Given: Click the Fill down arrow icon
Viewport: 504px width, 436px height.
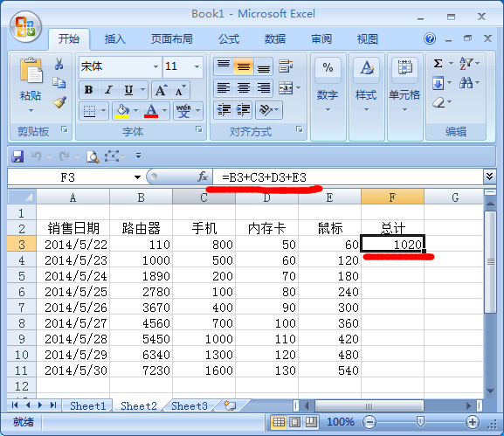Looking at the screenshot, I should click(438, 83).
